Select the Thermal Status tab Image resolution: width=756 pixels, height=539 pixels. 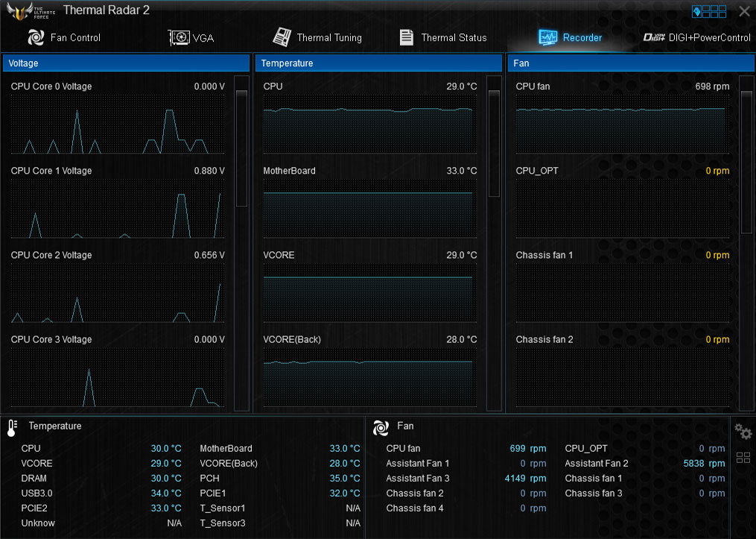coord(443,37)
